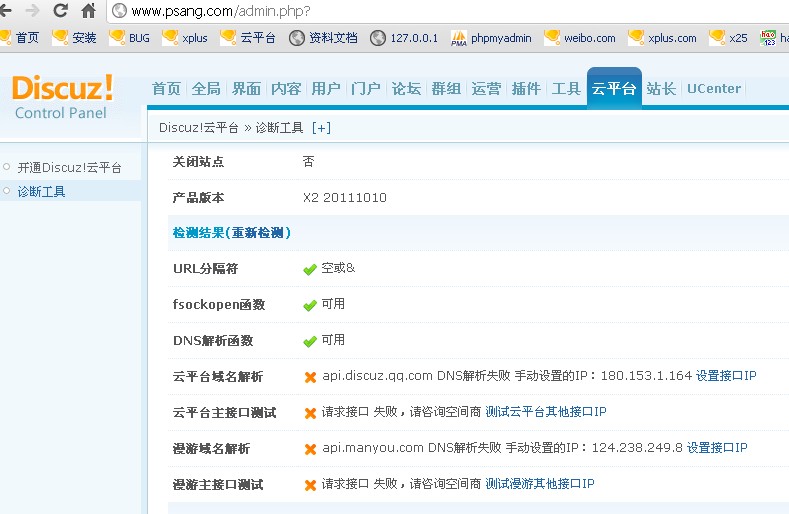Click green check for fsockopen函数
The height and width of the screenshot is (514, 789).
point(310,305)
